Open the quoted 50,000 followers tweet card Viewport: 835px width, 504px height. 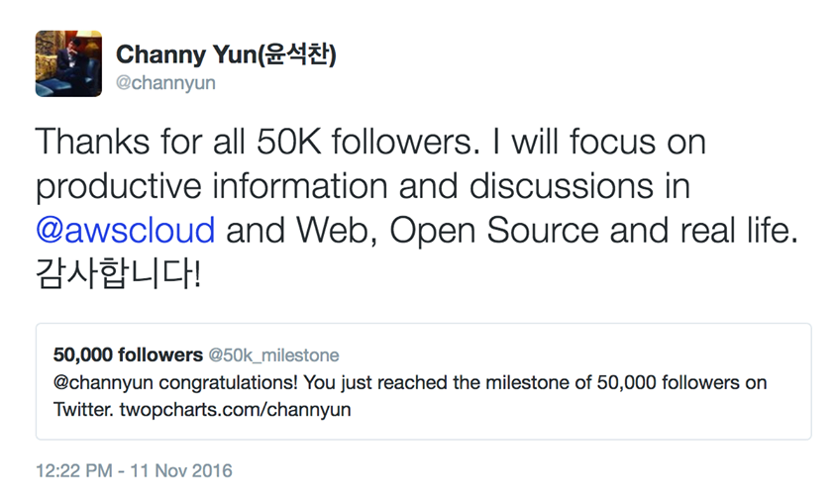click(423, 381)
